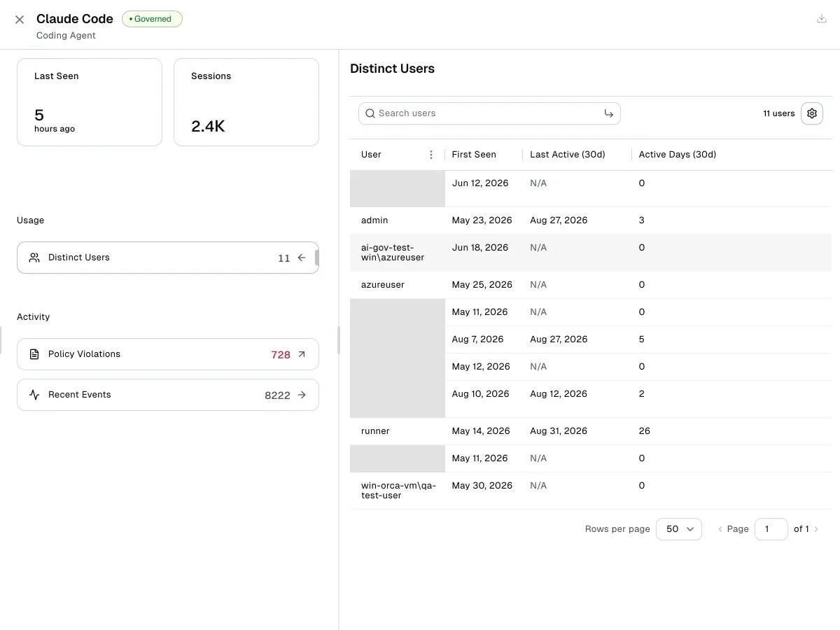Click First Seen date Aug 10, 2026
The image size is (840, 630).
click(481, 394)
